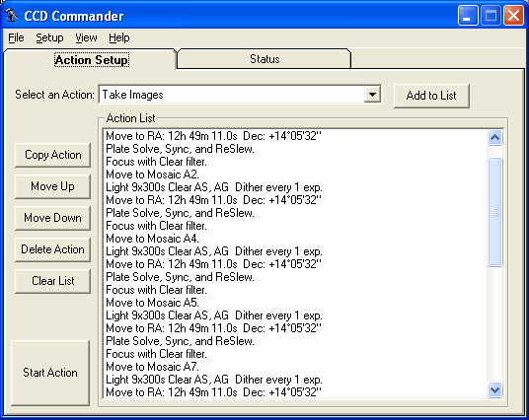
Task: Open the Help menu
Action: point(119,37)
